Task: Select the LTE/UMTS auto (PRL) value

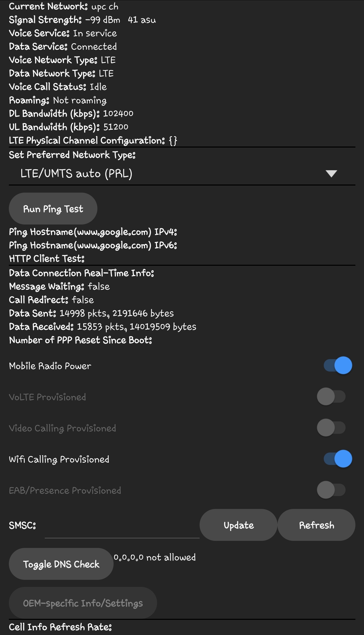Action: pos(76,174)
